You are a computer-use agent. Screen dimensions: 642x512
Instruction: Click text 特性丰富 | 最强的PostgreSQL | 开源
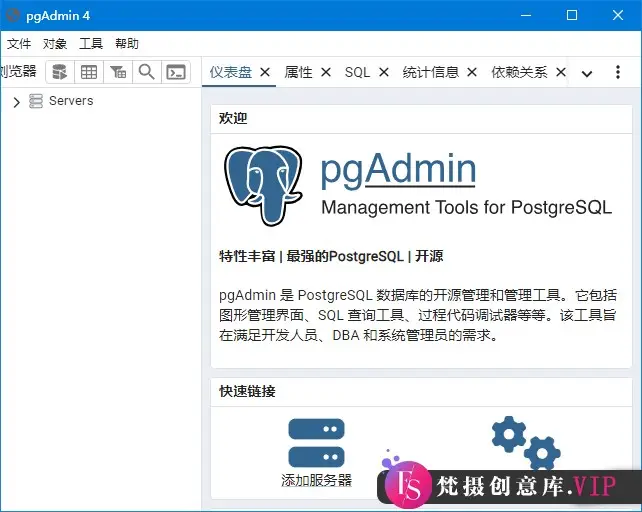click(331, 256)
